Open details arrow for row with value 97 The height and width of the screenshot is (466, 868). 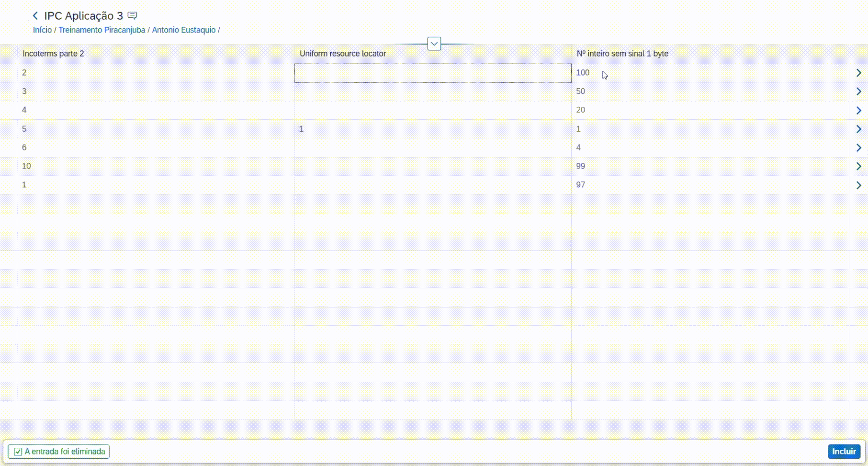coord(858,185)
